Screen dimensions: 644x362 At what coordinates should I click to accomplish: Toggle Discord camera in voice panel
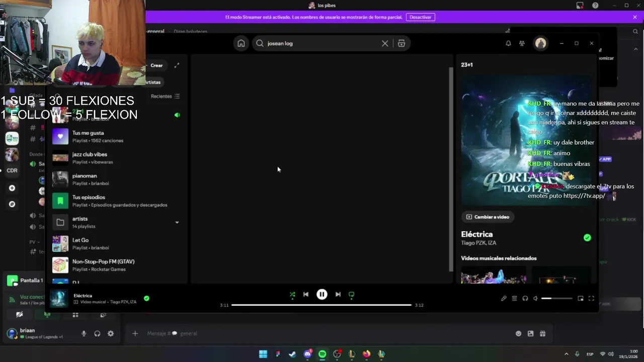[19, 315]
